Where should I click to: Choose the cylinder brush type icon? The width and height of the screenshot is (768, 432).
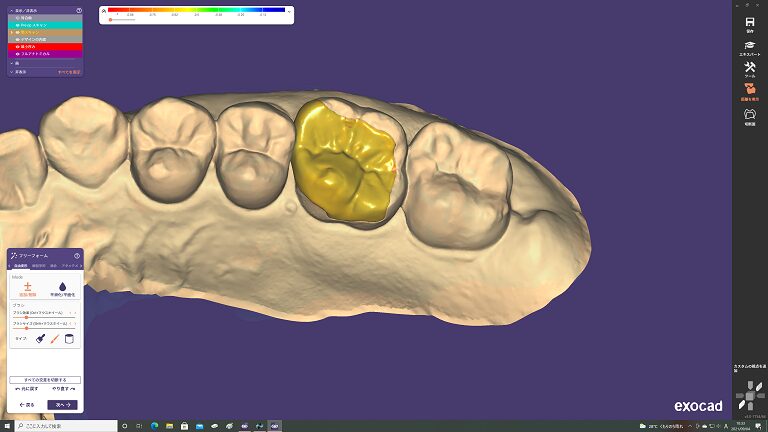[x=70, y=339]
